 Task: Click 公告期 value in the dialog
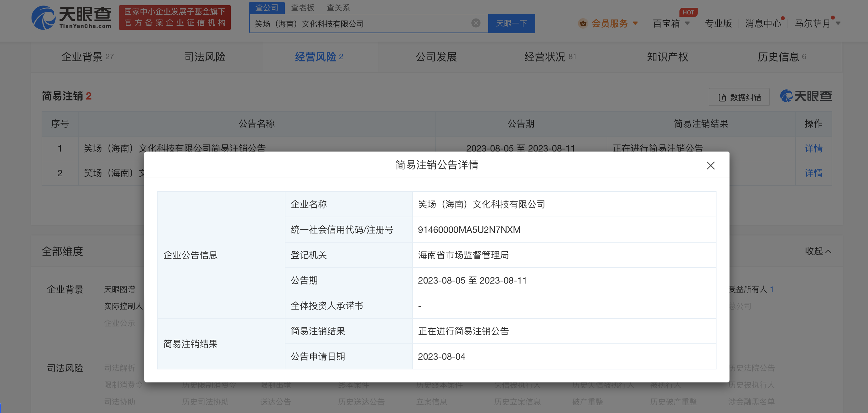(x=472, y=280)
